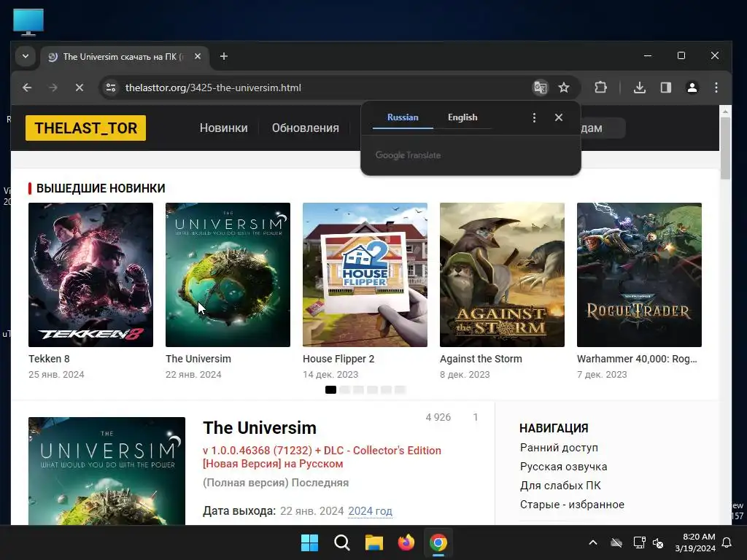Click the 22 янв. 2024 date under The Universim
Image resolution: width=747 pixels, height=560 pixels.
(193, 375)
